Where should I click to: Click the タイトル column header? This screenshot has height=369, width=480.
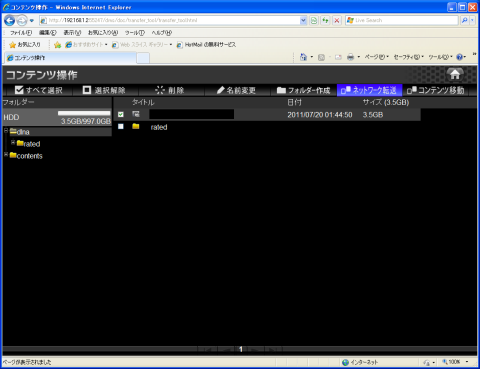coord(143,102)
